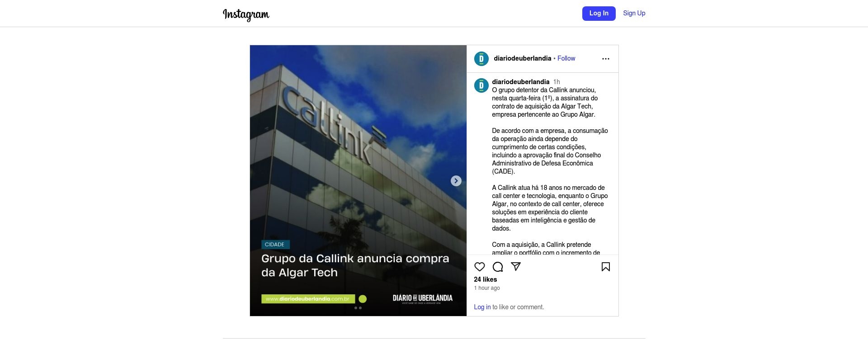Select the carousel pagination dots

click(x=358, y=308)
